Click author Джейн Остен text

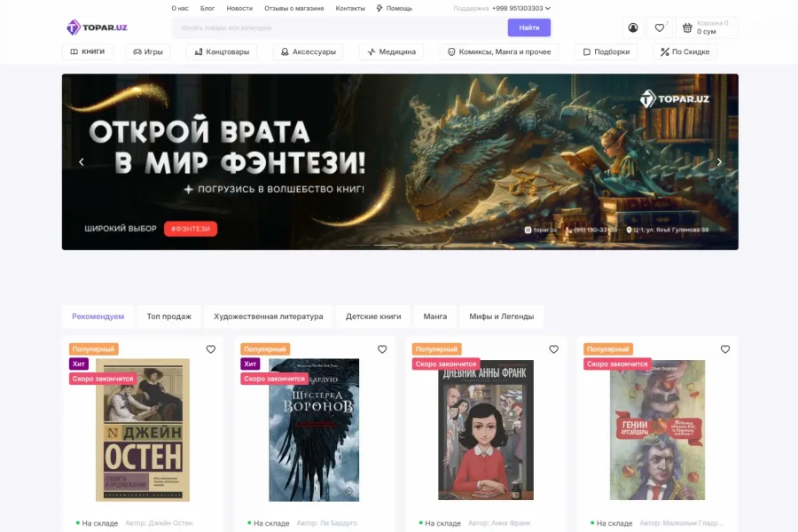(x=159, y=523)
